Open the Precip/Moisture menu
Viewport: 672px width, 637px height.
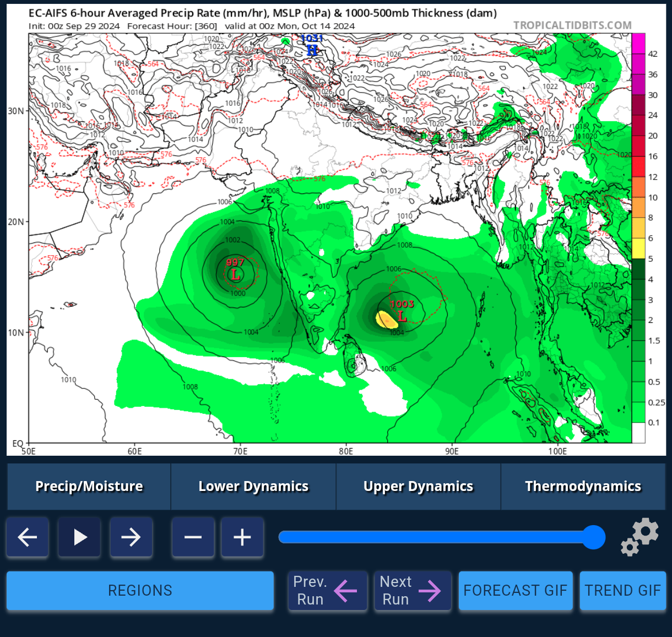(x=89, y=487)
